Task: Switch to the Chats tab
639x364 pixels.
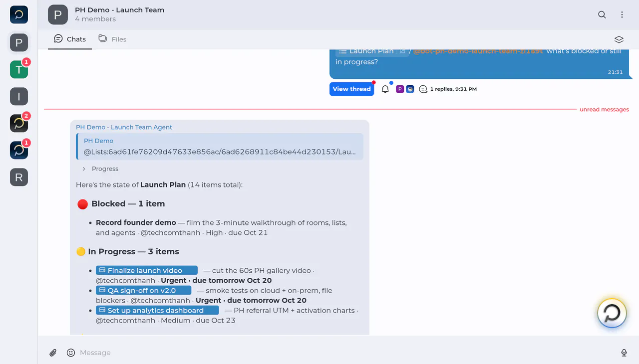Action: (x=70, y=39)
